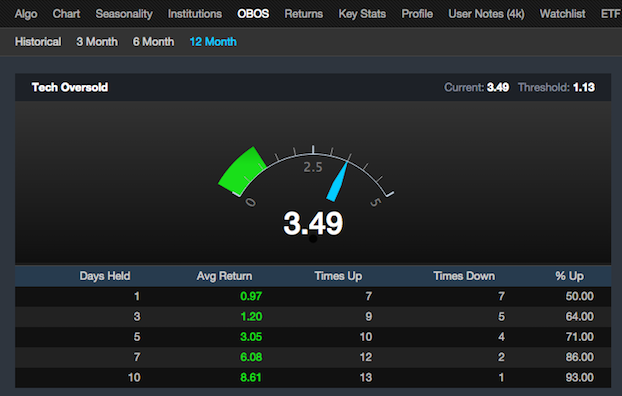
Task: View the Key Stats tab
Action: point(362,14)
